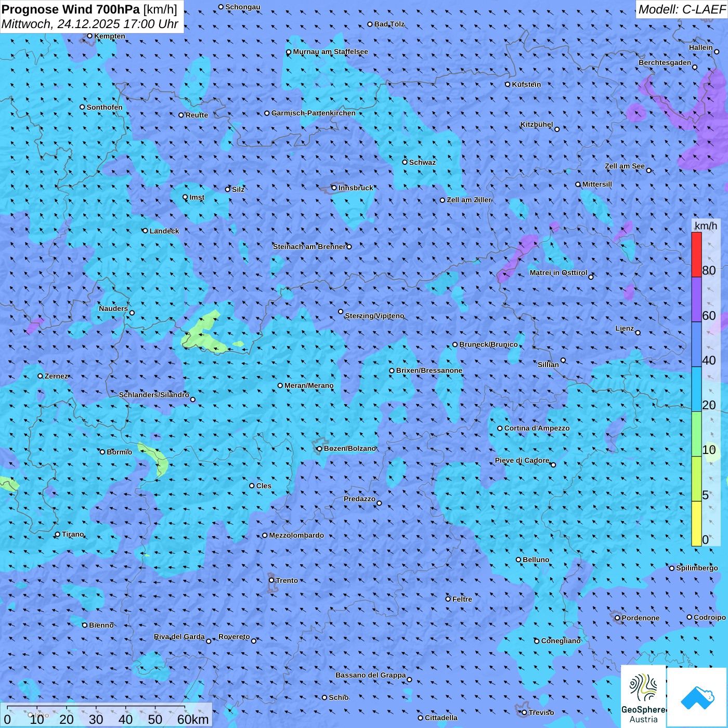Click the Belluno label
This screenshot has height=728, width=728.
pos(536,560)
